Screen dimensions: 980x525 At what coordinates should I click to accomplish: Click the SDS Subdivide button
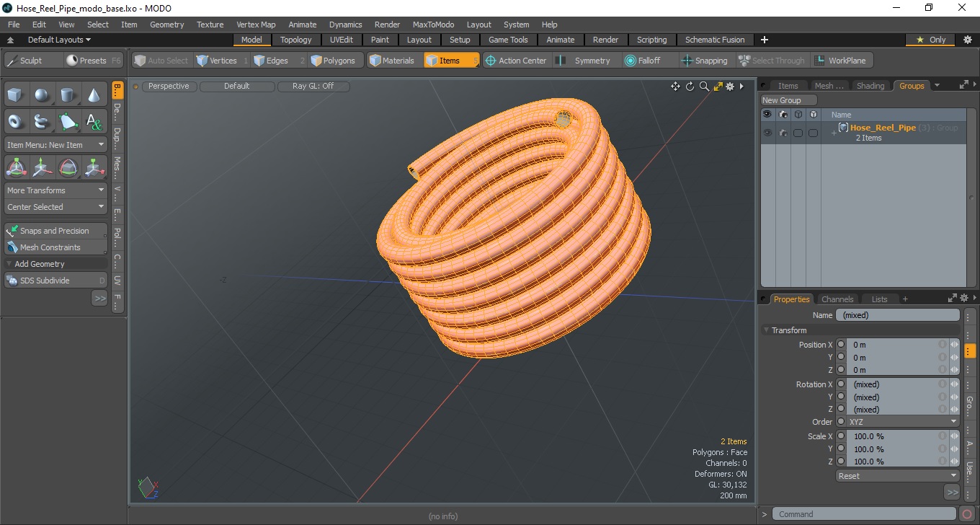[56, 281]
